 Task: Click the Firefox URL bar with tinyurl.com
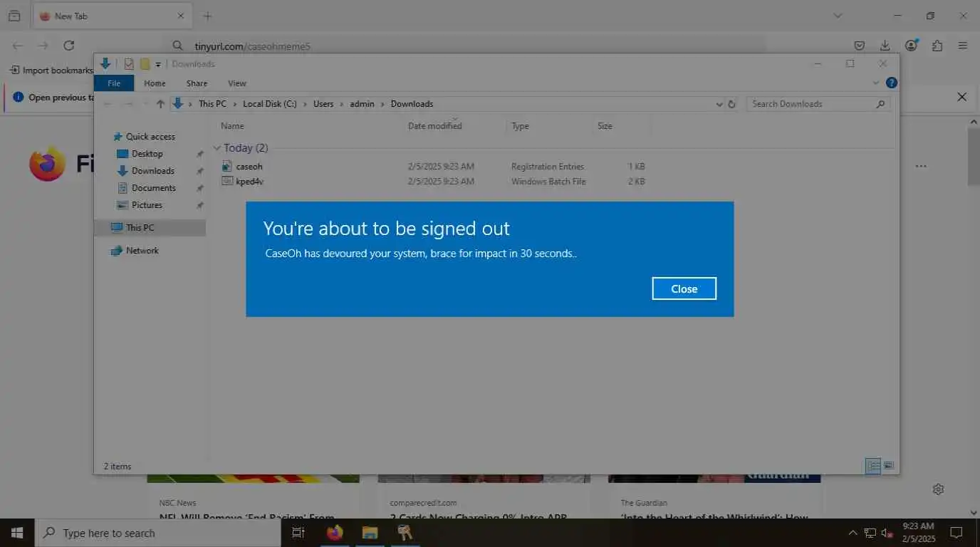[x=466, y=46]
